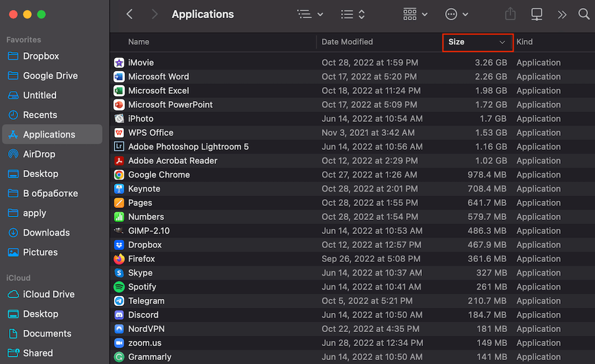This screenshot has width=595, height=364.
Task: Open Google Drive in the sidebar
Action: [52, 76]
